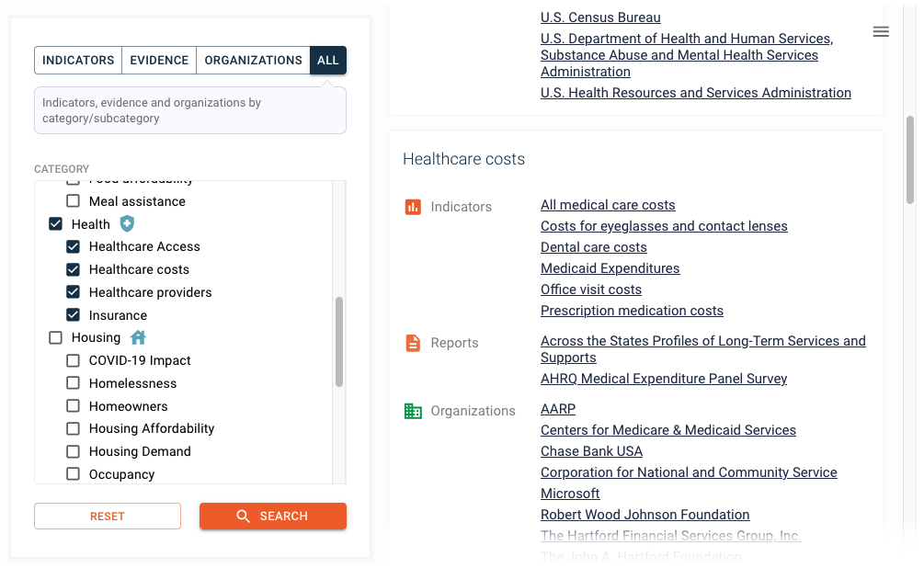This screenshot has height=568, width=924.
Task: Check the COVID-19 Impact checkbox
Action: 73,360
